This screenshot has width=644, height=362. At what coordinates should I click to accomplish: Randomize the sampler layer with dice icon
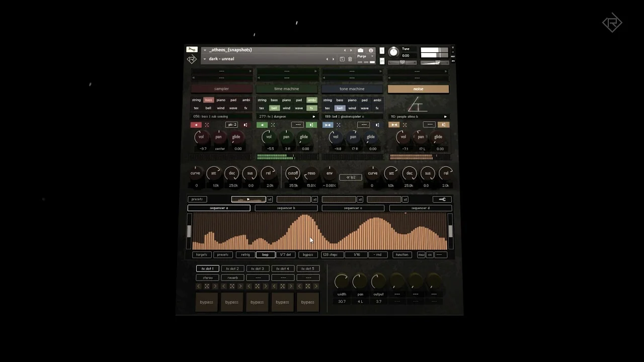[x=207, y=125]
